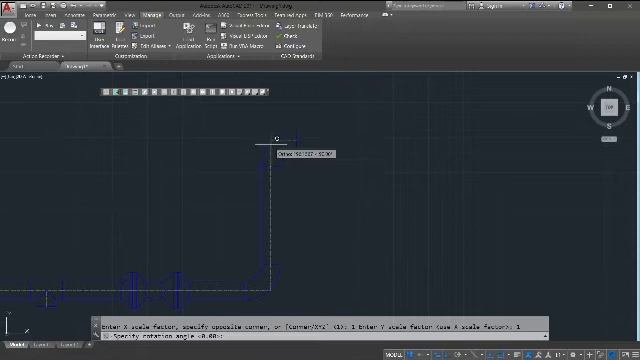Toggle grid display in status bar
Viewport: 640px width, 360px height.
(x=410, y=355)
